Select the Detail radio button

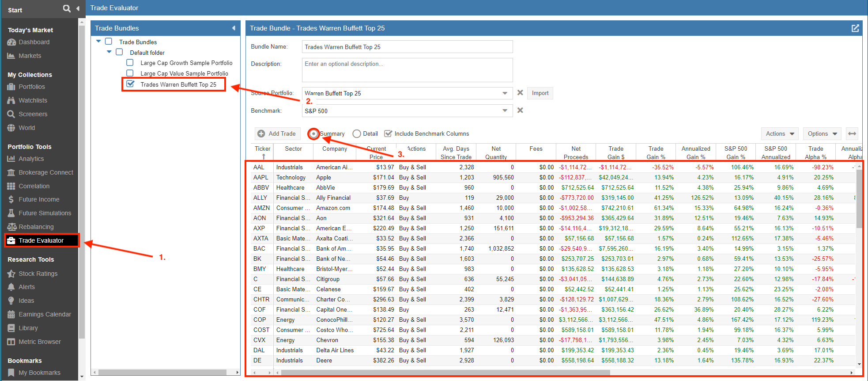(357, 134)
